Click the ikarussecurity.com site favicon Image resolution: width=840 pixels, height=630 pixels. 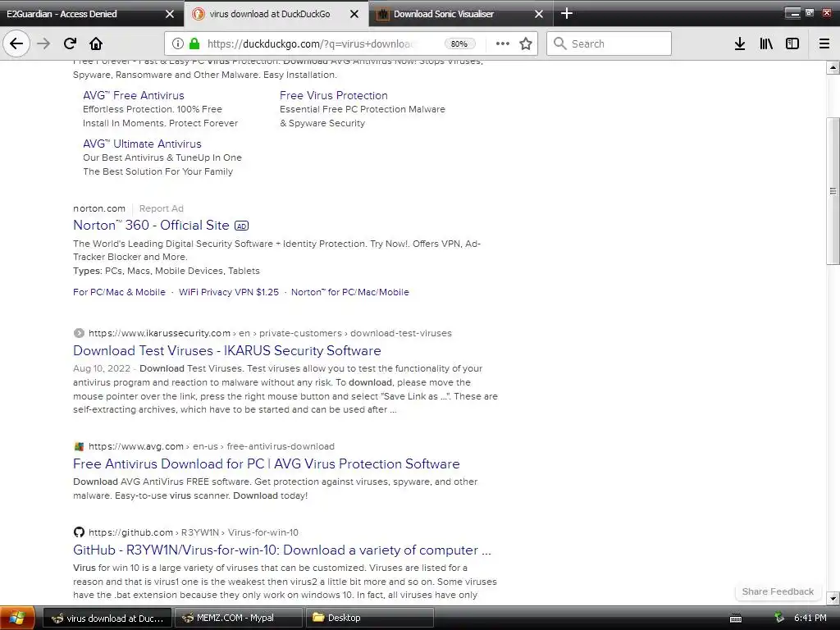79,333
